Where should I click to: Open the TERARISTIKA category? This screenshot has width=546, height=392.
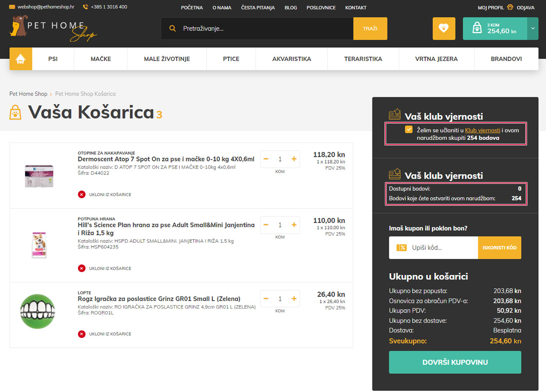click(x=363, y=59)
